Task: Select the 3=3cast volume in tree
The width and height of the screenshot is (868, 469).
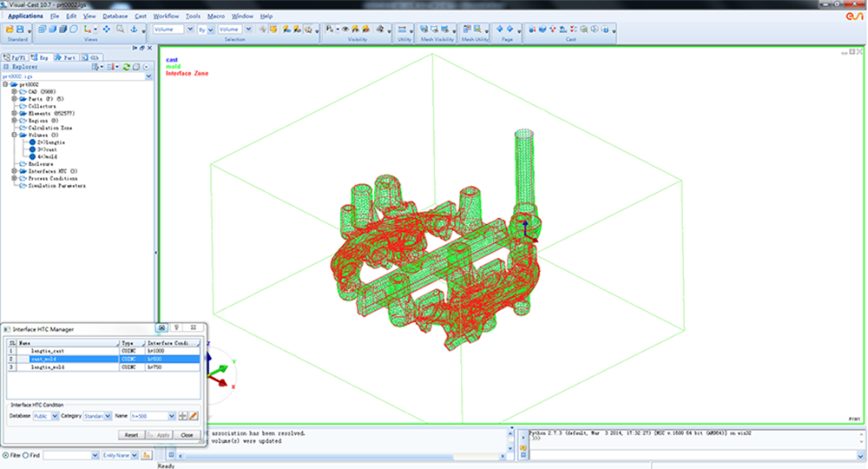Action: 47,149
